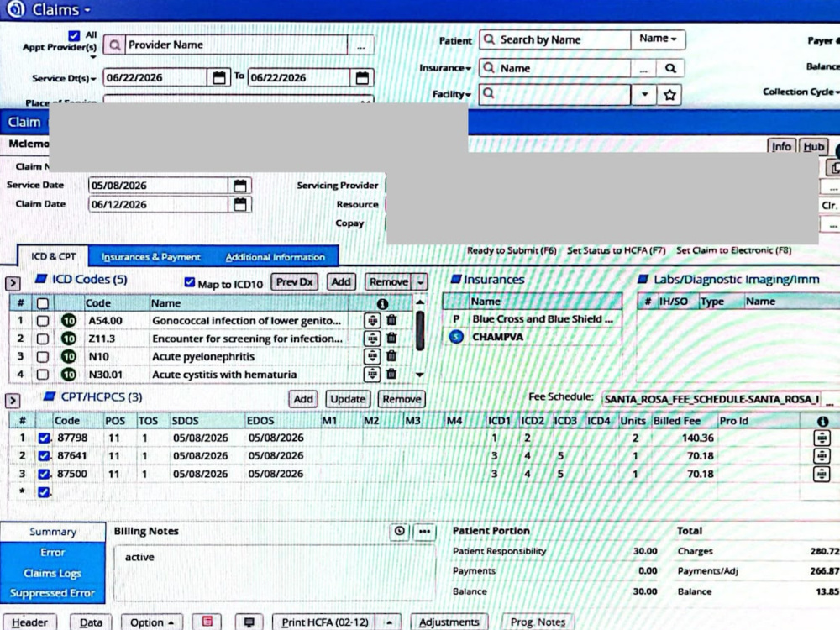Click the red form icon in bottom toolbar
Screen dimensions: 840x630
click(207, 622)
